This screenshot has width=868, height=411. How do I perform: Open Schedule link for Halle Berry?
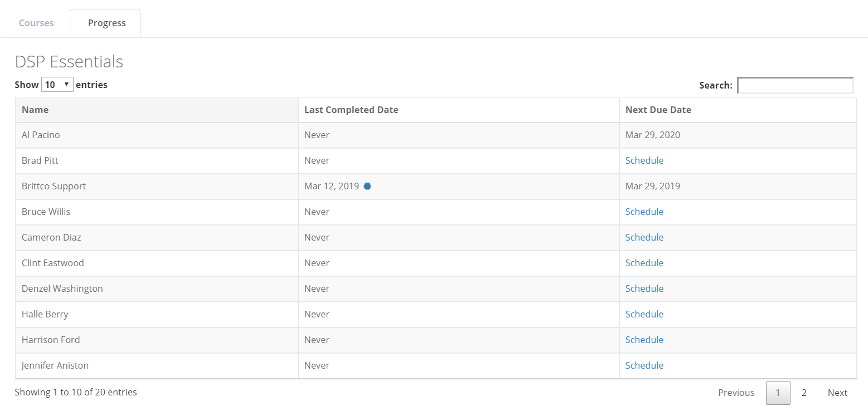click(x=644, y=314)
